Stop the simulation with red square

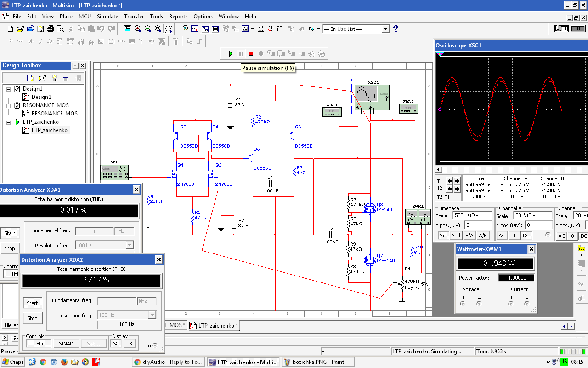[x=251, y=53]
